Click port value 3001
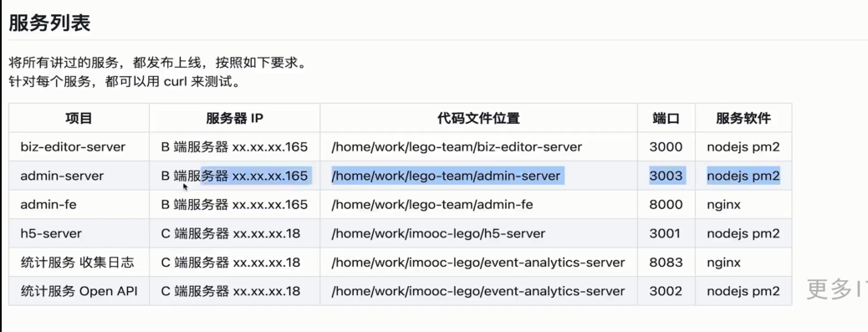The width and height of the screenshot is (868, 332). (x=664, y=233)
